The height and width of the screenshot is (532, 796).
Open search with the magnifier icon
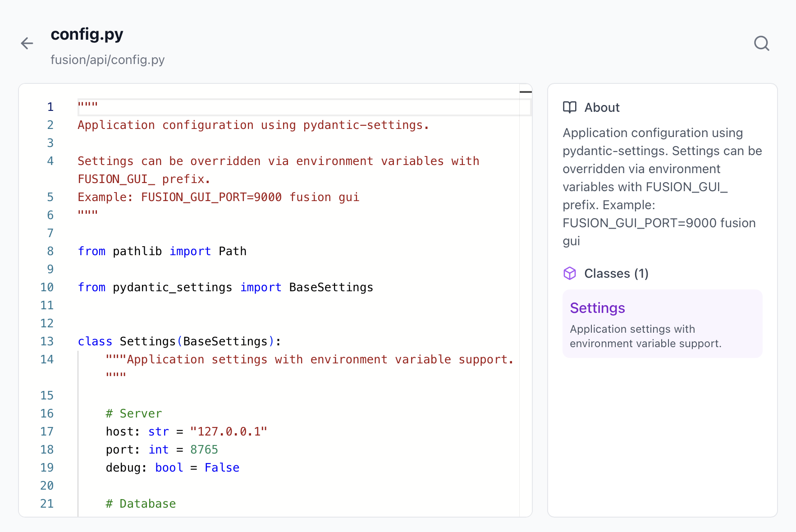(x=761, y=43)
